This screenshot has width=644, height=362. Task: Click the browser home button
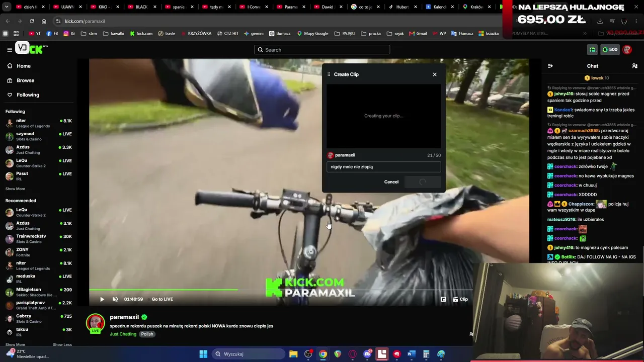44,21
